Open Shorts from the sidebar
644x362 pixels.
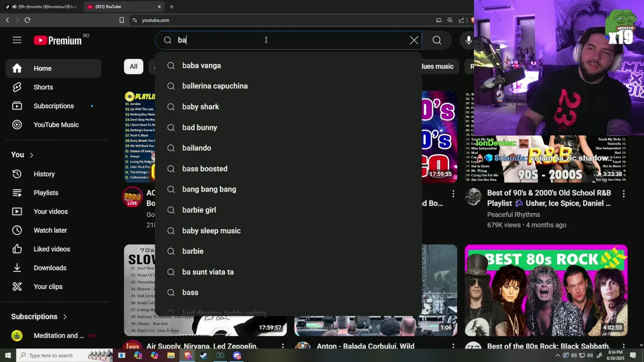pyautogui.click(x=53, y=87)
